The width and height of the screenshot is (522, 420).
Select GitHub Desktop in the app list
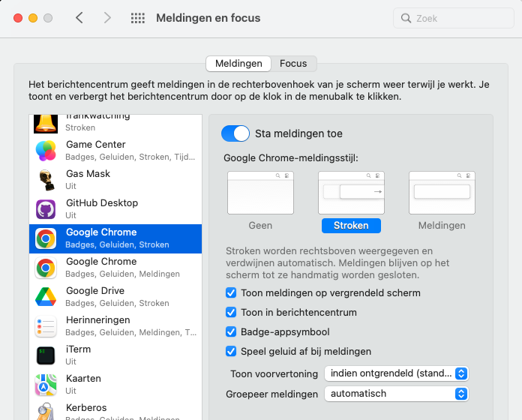point(115,209)
